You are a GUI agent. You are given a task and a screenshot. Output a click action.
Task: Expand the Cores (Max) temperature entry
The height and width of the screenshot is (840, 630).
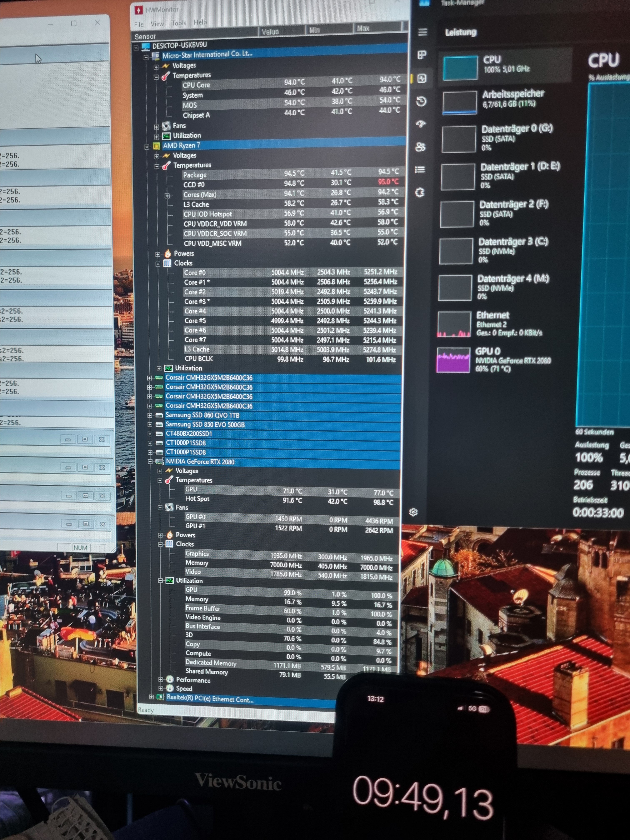pos(167,196)
